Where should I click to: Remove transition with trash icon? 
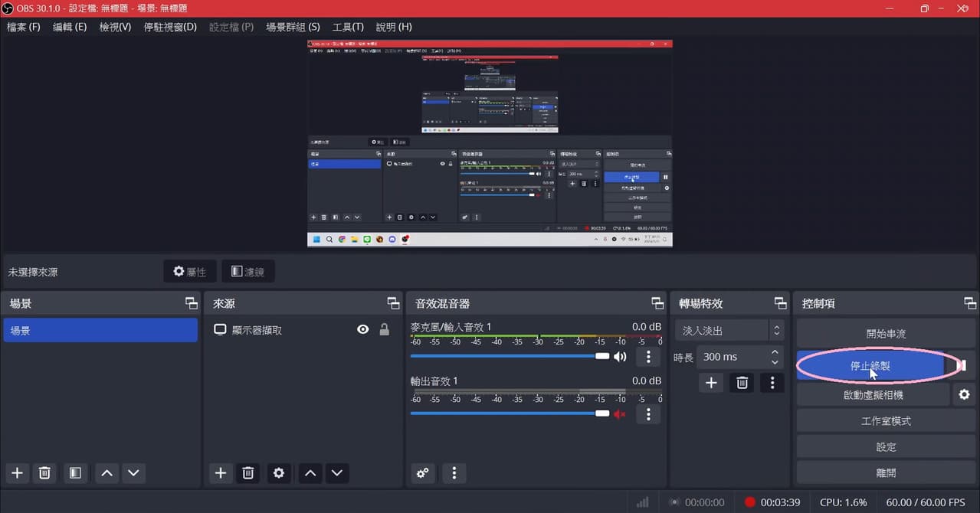click(x=742, y=383)
